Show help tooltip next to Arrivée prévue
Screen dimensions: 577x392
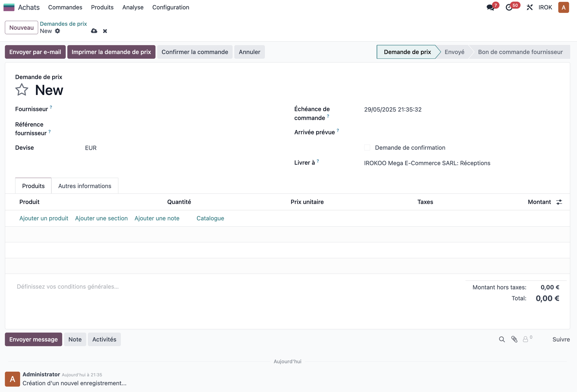(338, 130)
